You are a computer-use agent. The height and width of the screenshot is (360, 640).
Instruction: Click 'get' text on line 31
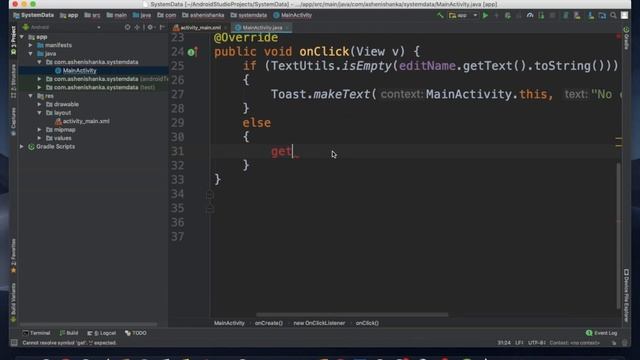pyautogui.click(x=282, y=151)
